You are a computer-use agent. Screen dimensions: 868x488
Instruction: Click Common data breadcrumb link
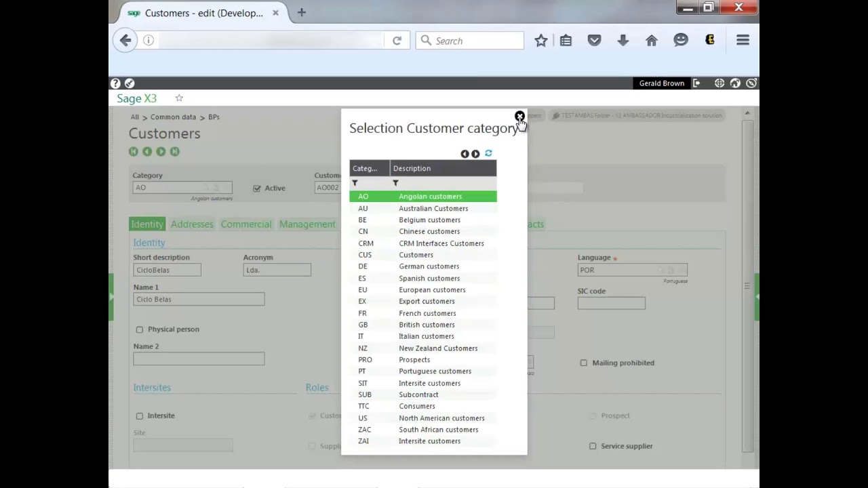click(173, 117)
